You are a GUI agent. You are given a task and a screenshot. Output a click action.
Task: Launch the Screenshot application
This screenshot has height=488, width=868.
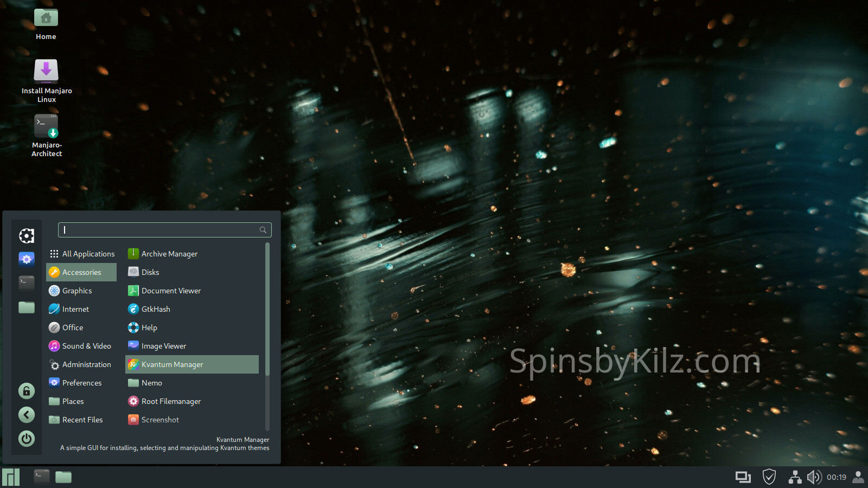pyautogui.click(x=160, y=420)
